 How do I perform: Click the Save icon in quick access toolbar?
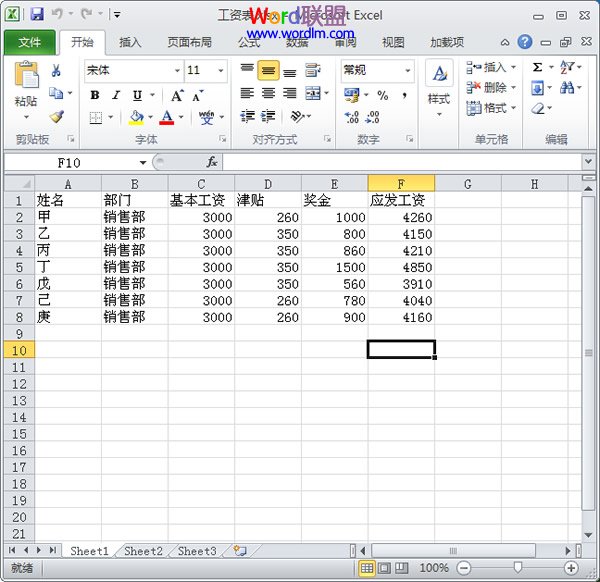[37, 15]
